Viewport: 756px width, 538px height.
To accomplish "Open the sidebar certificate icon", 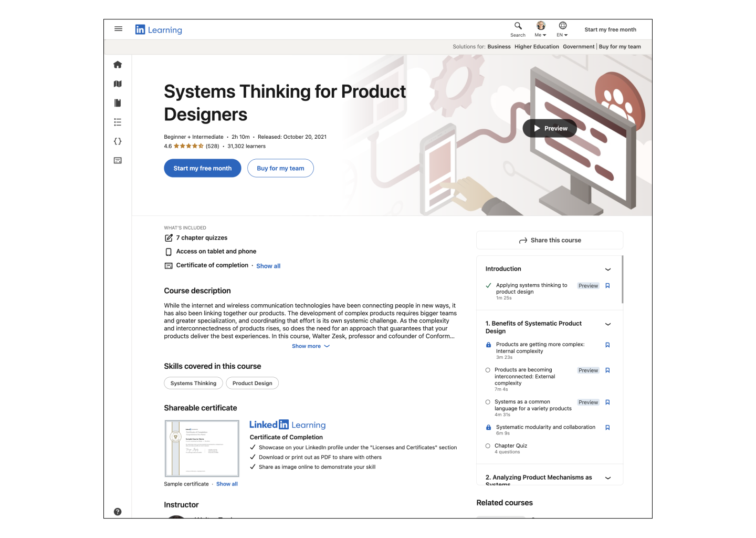I will pyautogui.click(x=118, y=160).
